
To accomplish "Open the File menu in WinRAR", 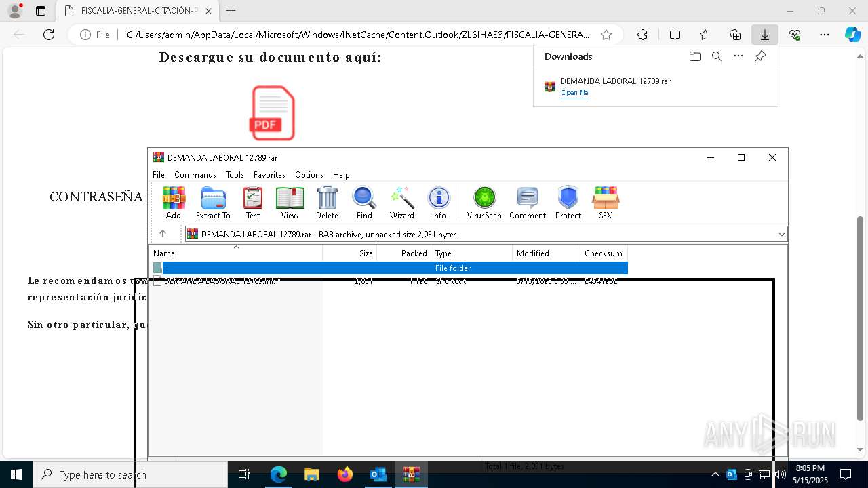I will (x=159, y=174).
